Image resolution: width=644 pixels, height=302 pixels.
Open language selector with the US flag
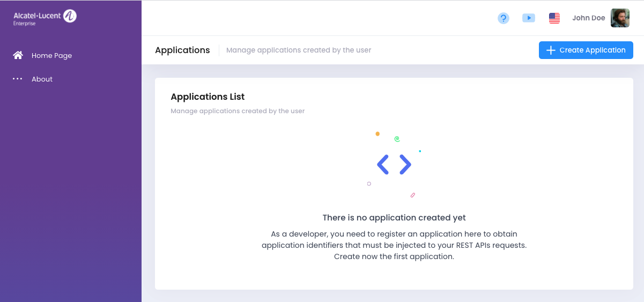point(554,18)
